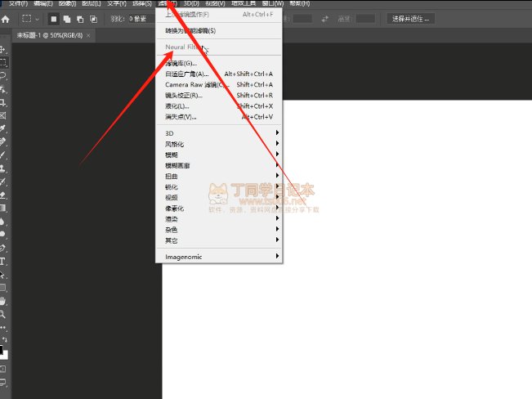Viewport: 532px width, 399px height.
Task: Open the 文件(F) menu
Action: pyautogui.click(x=18, y=3)
